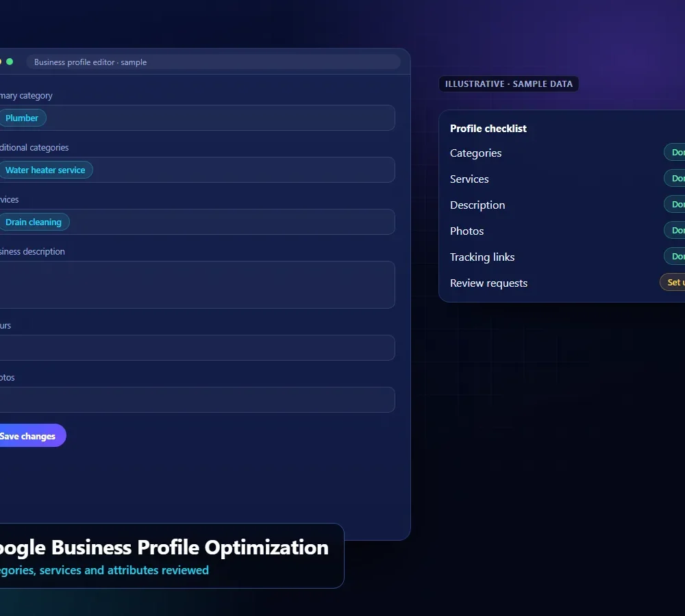Click the status badge on the Photos checklist row
Image resolution: width=685 pixels, height=616 pixels.
(x=675, y=230)
